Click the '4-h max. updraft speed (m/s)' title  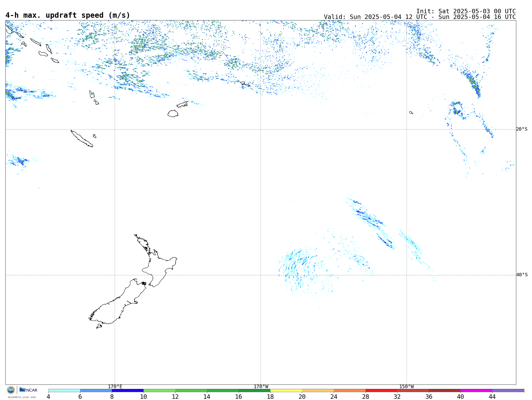point(68,15)
